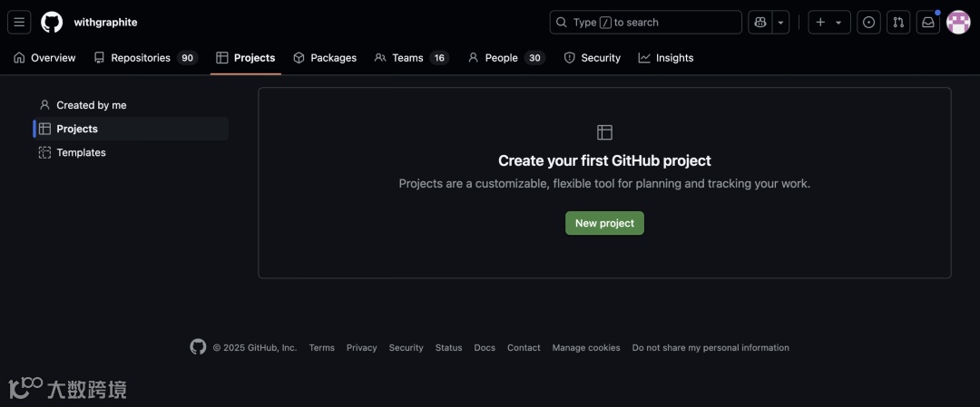Click Do not share my personal information
Viewport: 980px width, 407px height.
coord(710,348)
